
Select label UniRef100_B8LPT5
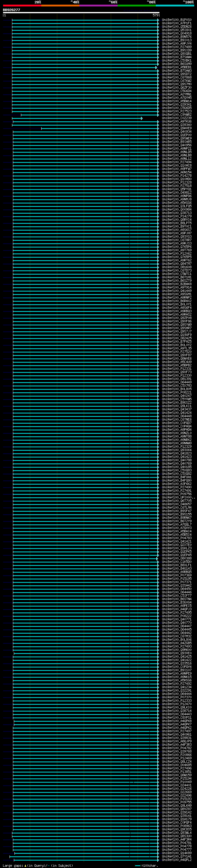click(176, 223)
